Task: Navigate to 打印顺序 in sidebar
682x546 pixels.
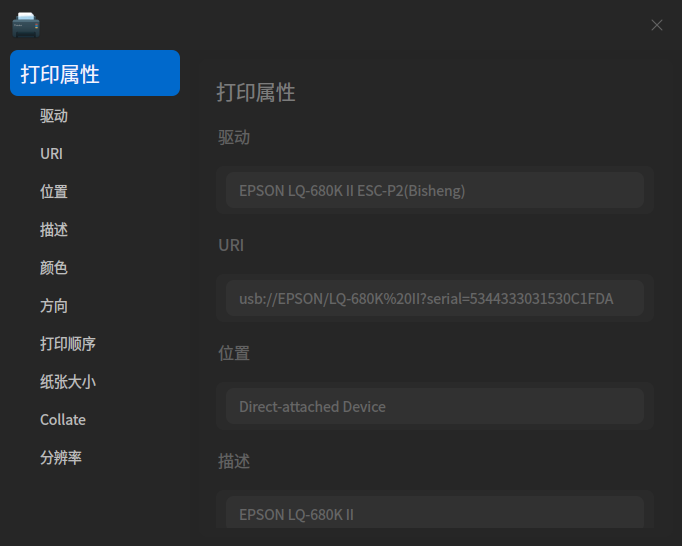Action: tap(68, 344)
